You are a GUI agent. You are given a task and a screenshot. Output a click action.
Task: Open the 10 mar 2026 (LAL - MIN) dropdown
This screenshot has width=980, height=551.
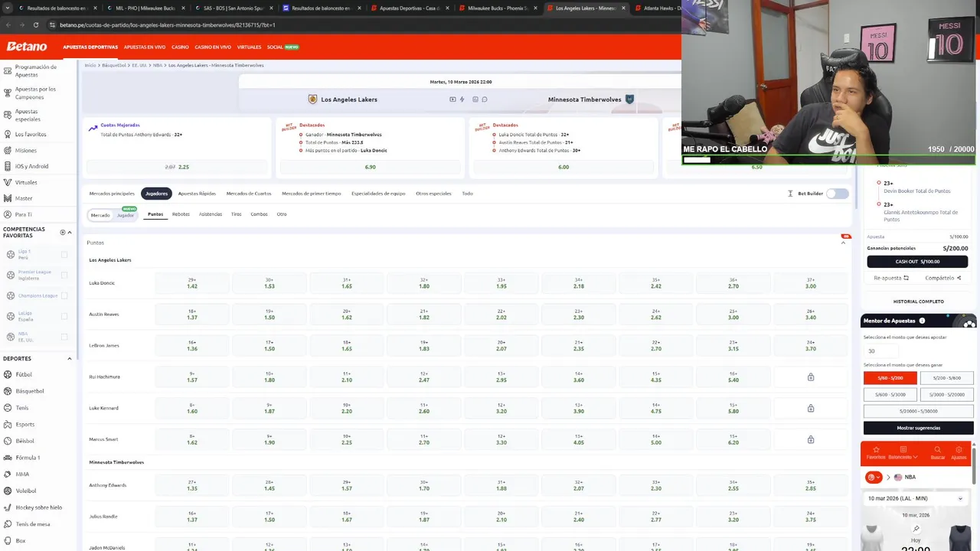(x=916, y=498)
